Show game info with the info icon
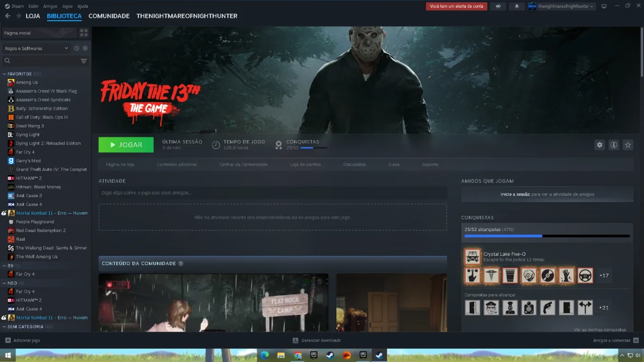The width and height of the screenshot is (644, 362). click(614, 145)
